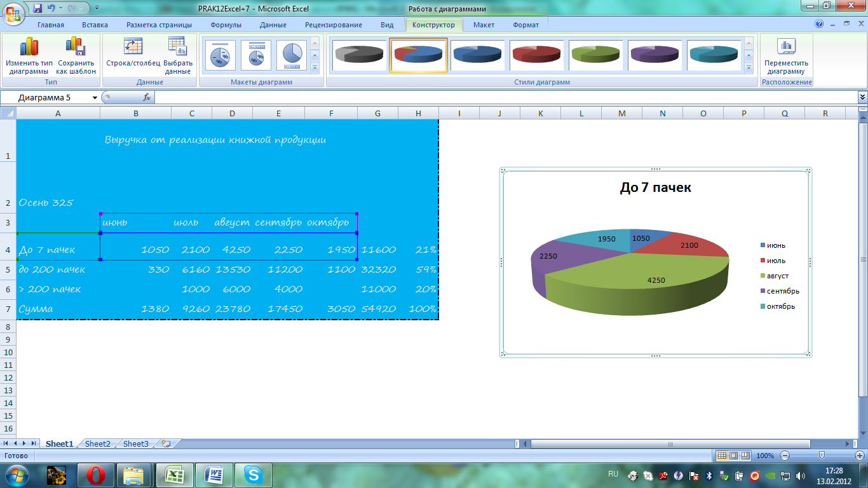Open Excel help question mark icon
This screenshot has height=488, width=868.
819,24
